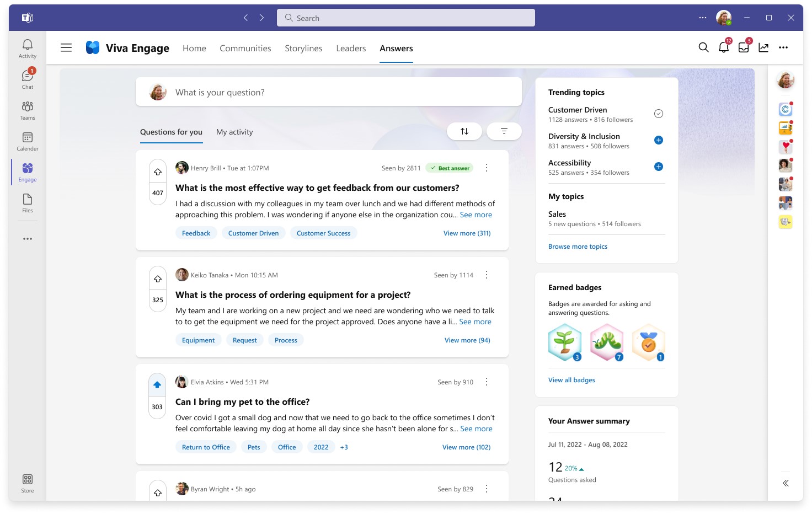The height and width of the screenshot is (514, 812).
Task: Open Files in the Teams sidebar
Action: [x=28, y=203]
